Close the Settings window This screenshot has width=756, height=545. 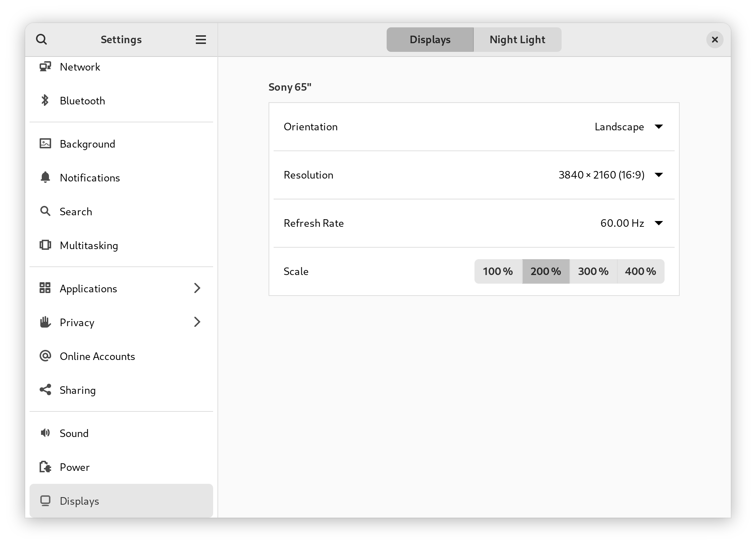click(x=715, y=40)
